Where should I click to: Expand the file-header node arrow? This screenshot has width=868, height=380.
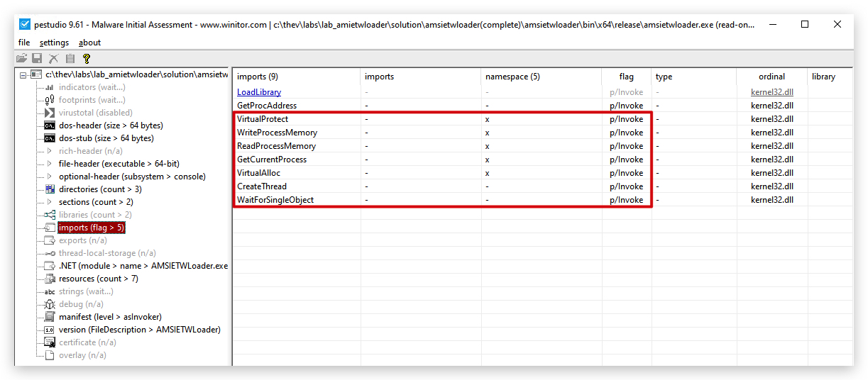click(x=50, y=164)
